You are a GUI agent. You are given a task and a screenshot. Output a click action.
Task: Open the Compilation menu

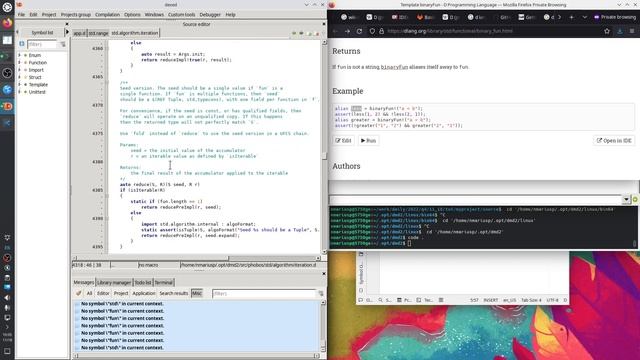tap(107, 14)
